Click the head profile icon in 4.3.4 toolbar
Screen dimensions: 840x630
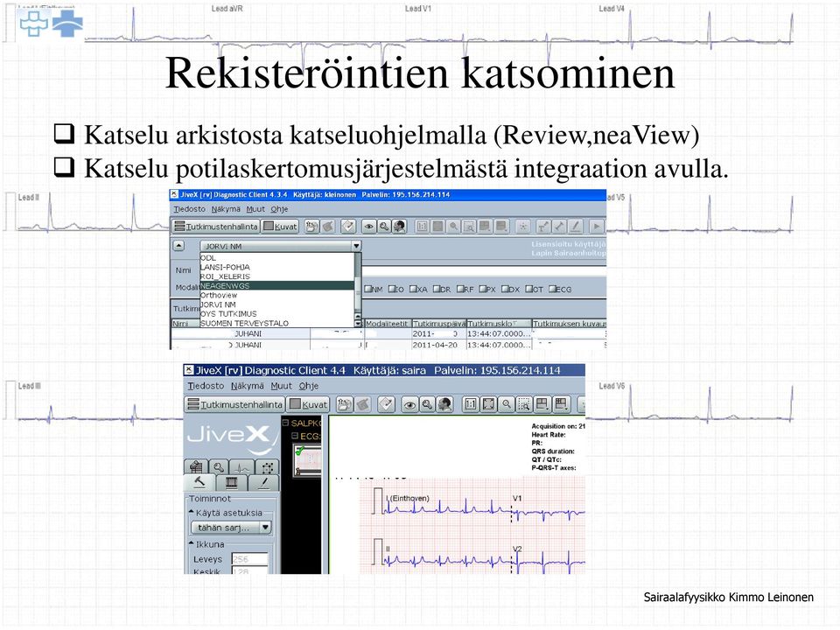tap(399, 227)
